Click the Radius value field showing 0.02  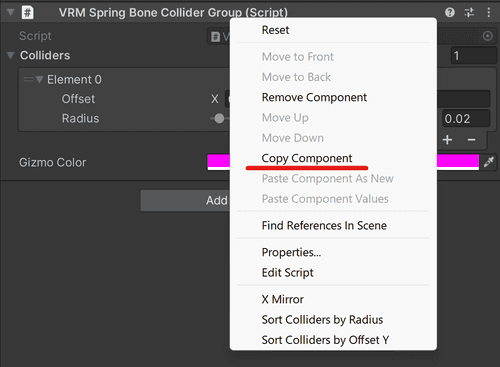[x=466, y=119]
